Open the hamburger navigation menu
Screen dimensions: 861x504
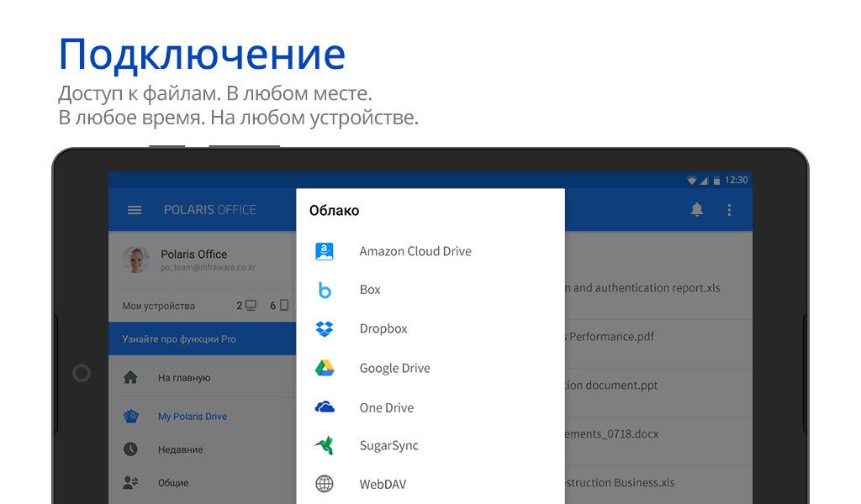[135, 210]
